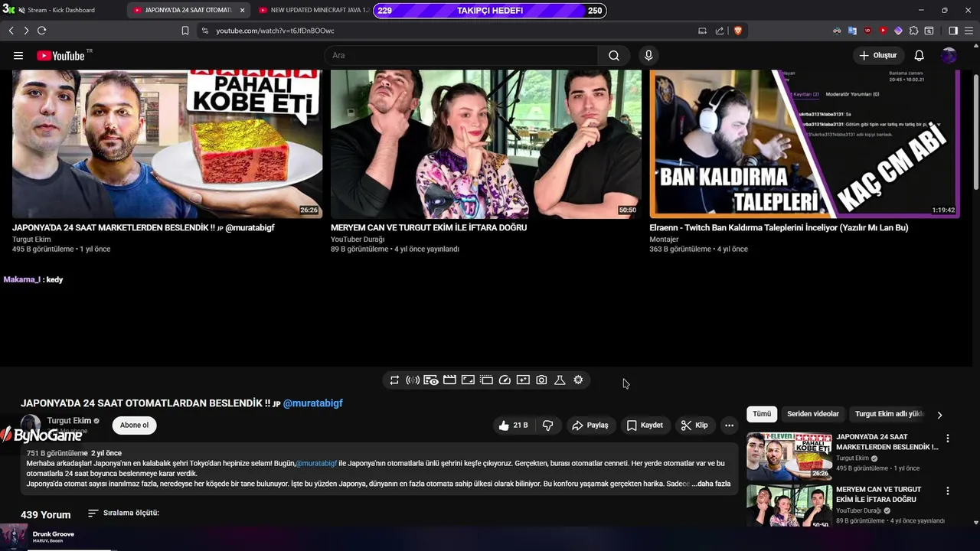Go forward with browser forward arrow
The width and height of the screenshot is (980, 551).
(26, 31)
